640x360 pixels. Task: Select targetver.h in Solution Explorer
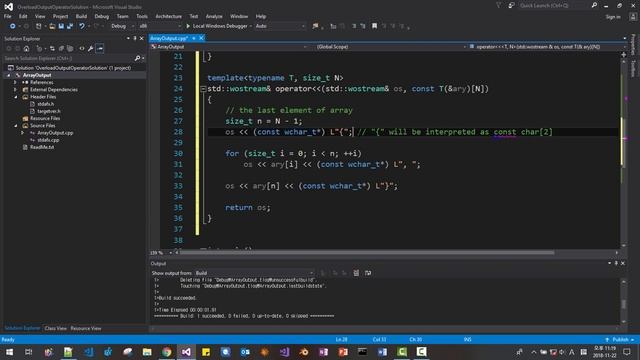(x=49, y=111)
